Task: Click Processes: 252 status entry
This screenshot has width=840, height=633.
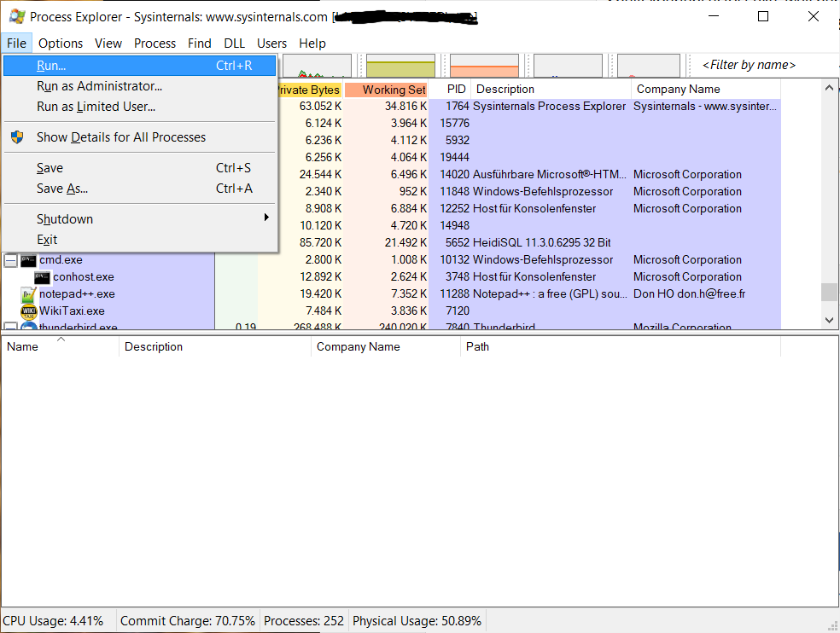Action: (x=304, y=621)
